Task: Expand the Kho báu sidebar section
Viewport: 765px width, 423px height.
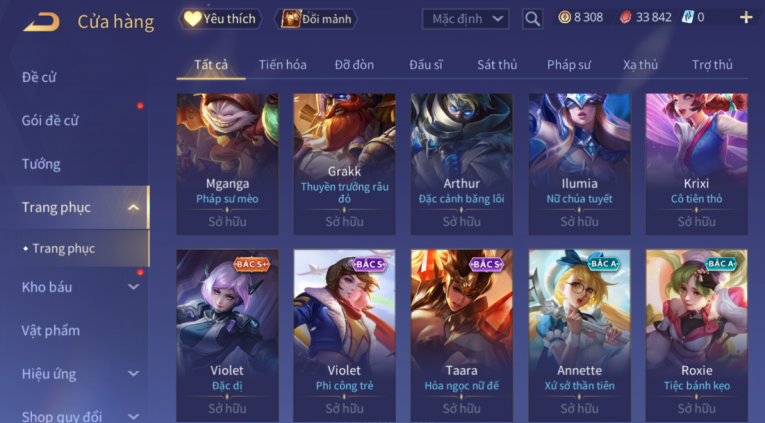Action: click(x=133, y=287)
